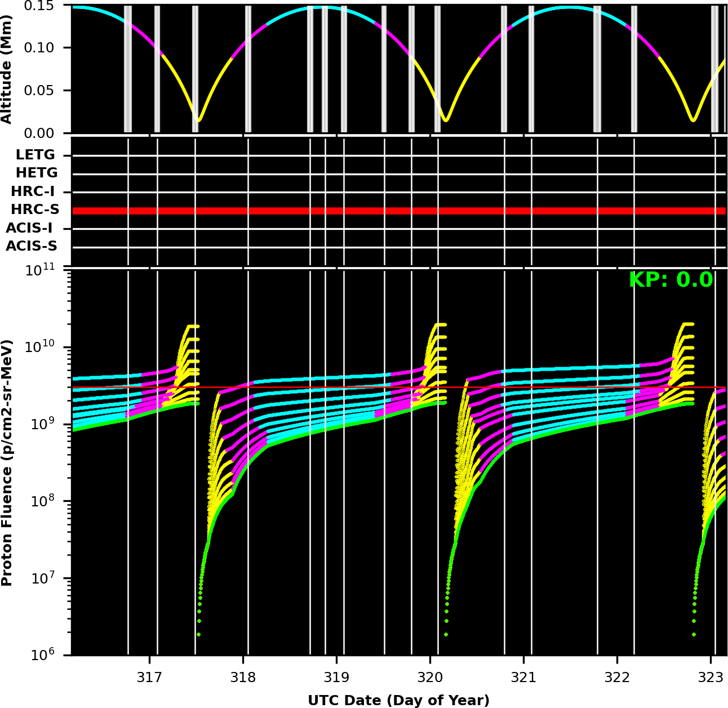Click the Proton Fluence y-axis title
Image resolution: width=728 pixels, height=708 pixels.
pos(7,463)
